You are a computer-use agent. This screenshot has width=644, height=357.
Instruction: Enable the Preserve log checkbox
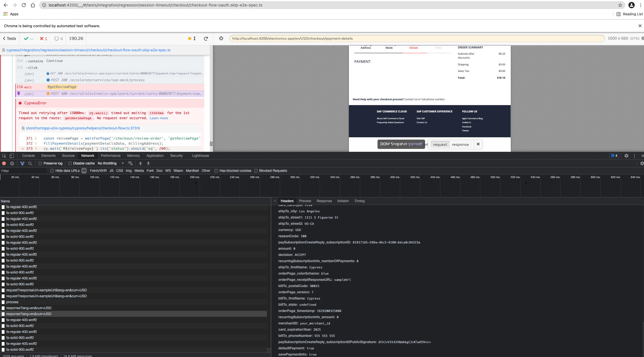[x=40, y=163]
